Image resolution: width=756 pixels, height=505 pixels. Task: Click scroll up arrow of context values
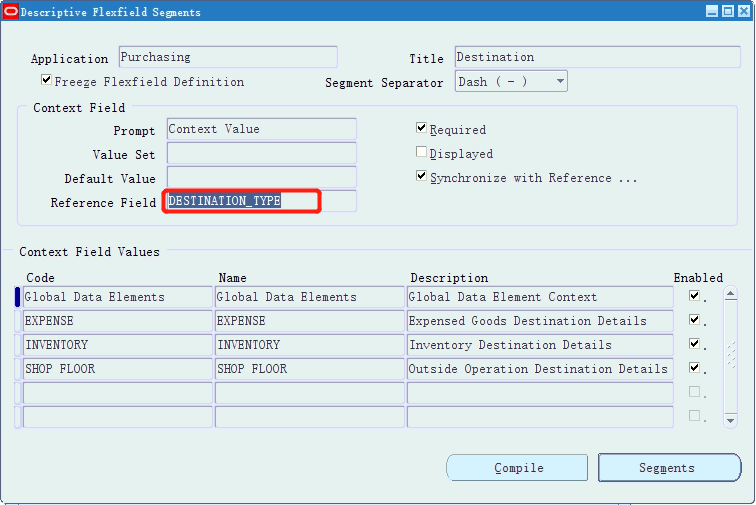pos(730,294)
